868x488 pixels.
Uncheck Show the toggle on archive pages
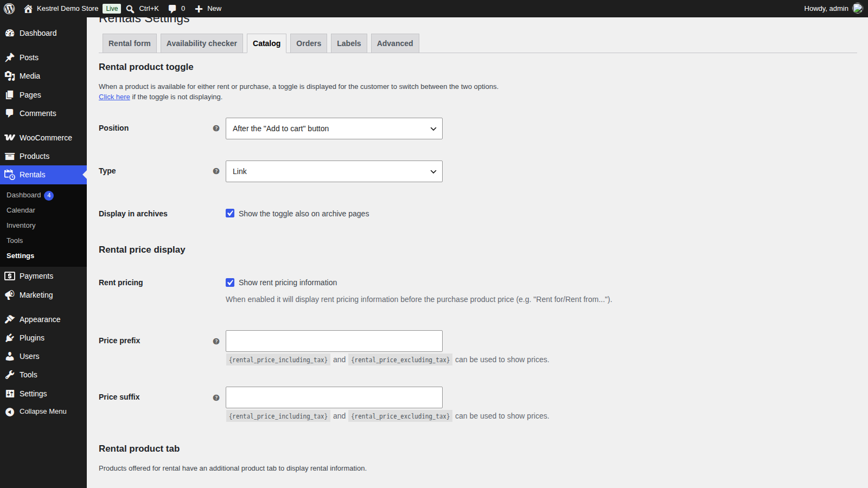(230, 214)
